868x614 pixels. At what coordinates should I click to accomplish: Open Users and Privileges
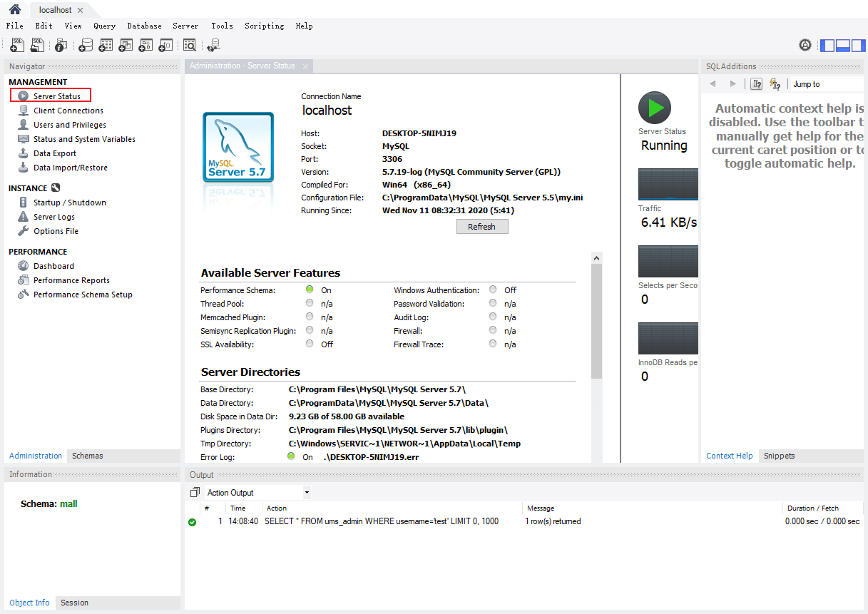[x=70, y=125]
